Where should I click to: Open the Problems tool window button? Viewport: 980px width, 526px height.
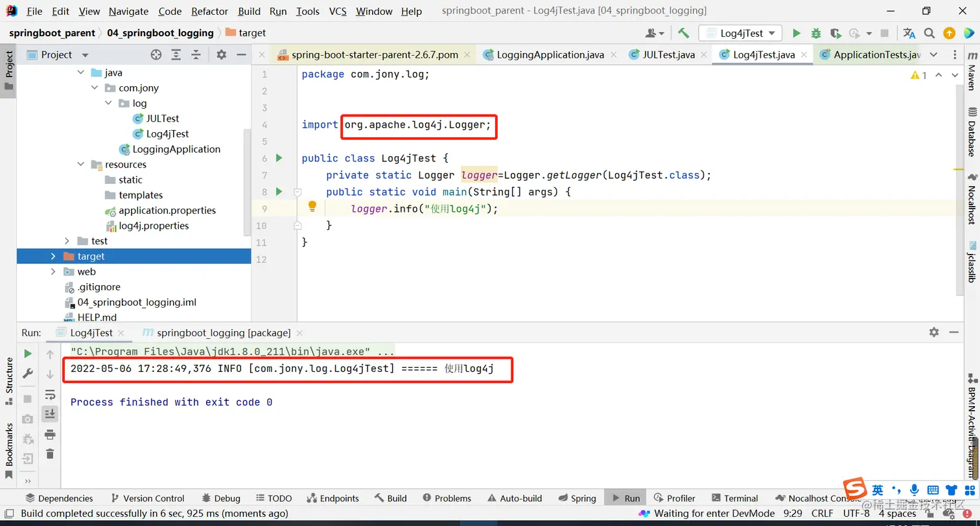[447, 498]
